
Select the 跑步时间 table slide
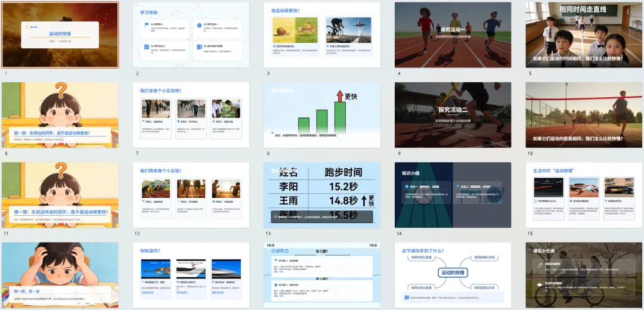[322, 195]
